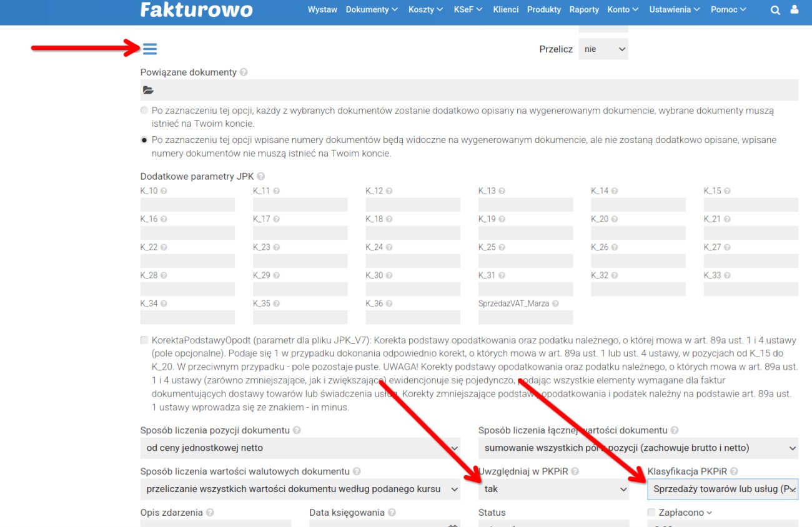812x527 pixels.
Task: Click the folder icon under Powiązane dokumenty
Action: click(148, 89)
